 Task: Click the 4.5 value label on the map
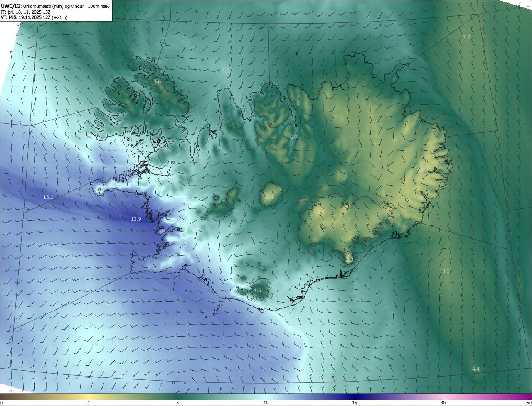click(x=257, y=290)
